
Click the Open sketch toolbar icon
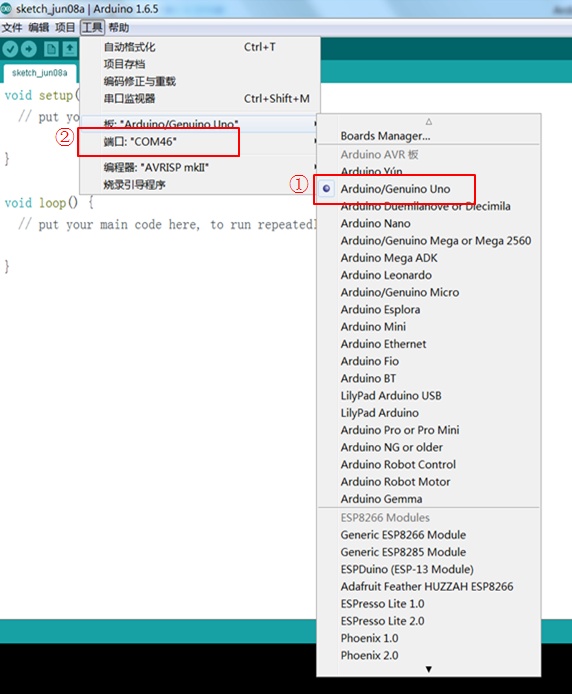pyautogui.click(x=70, y=49)
